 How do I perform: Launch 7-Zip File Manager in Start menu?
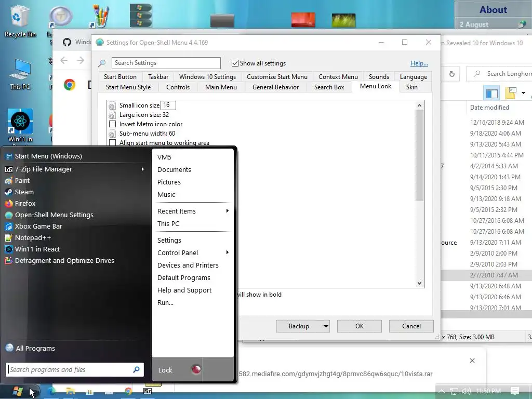pos(75,169)
